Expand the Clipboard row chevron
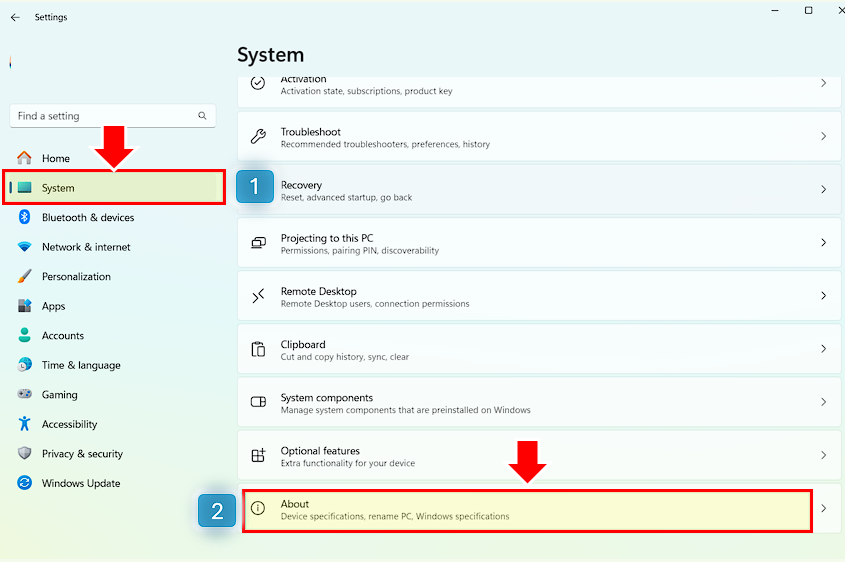This screenshot has height=562, width=845. [x=823, y=349]
